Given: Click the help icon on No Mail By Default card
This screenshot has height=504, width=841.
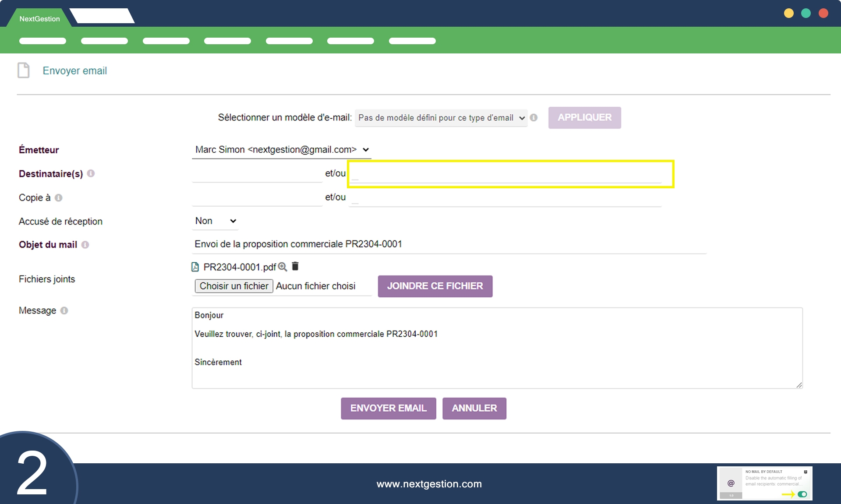Looking at the screenshot, I should click(806, 472).
